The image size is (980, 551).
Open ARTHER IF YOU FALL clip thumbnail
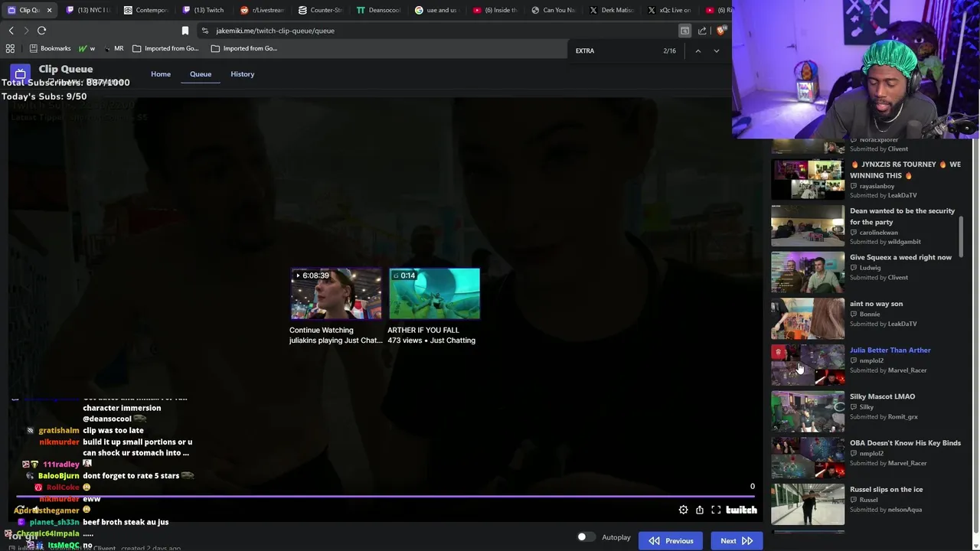click(434, 293)
